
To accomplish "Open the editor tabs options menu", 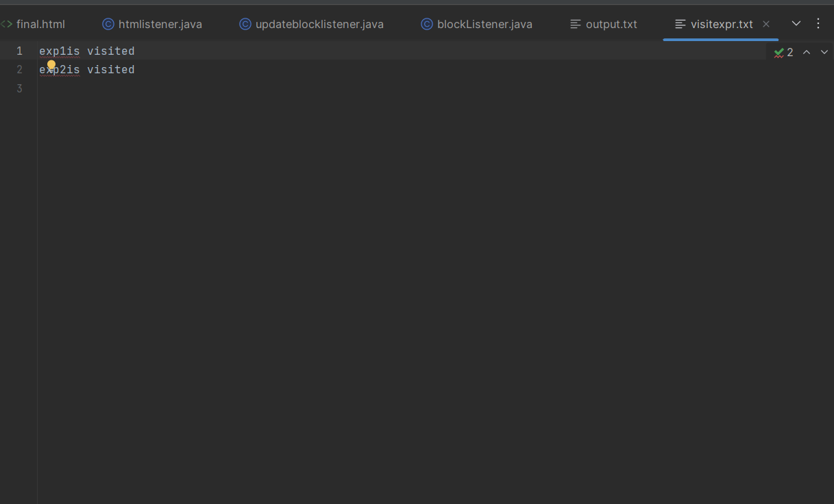I will coord(818,23).
